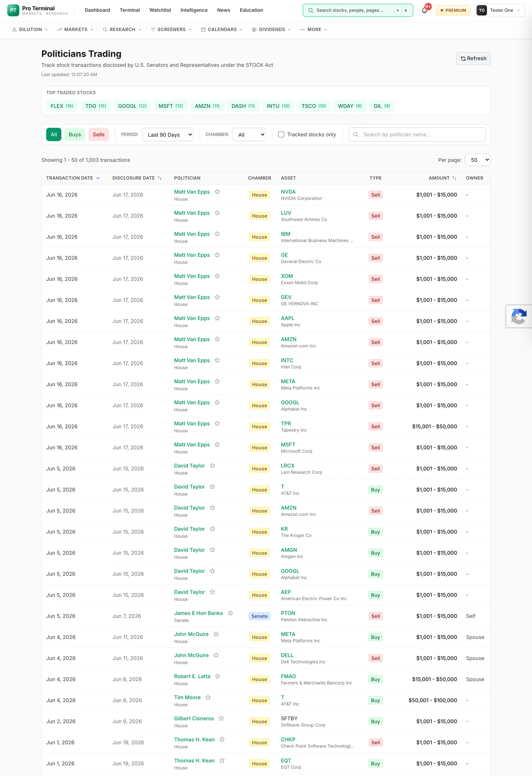
Task: Star James E Hon Banks
Action: tap(230, 613)
